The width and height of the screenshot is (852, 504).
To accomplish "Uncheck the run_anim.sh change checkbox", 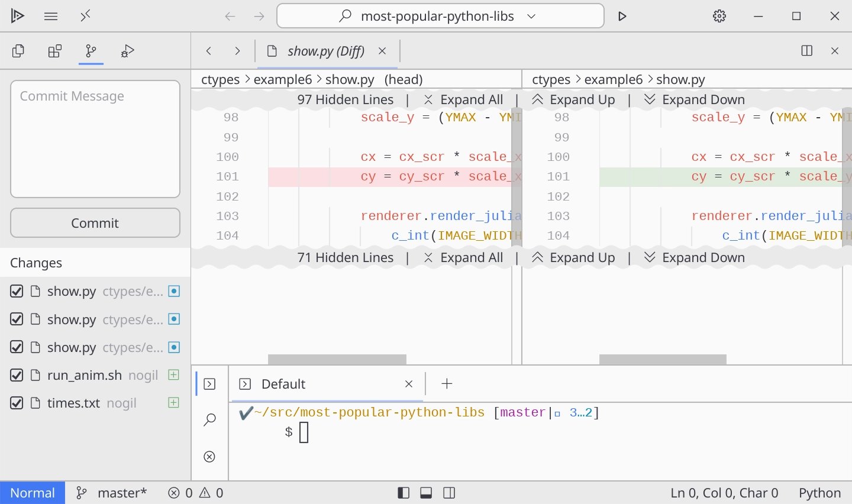I will 17,375.
